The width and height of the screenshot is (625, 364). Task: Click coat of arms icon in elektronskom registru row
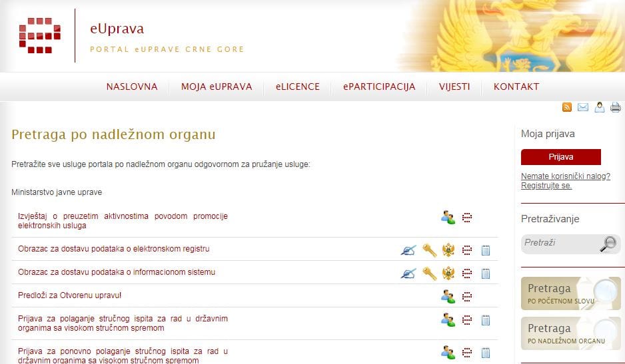pos(448,250)
